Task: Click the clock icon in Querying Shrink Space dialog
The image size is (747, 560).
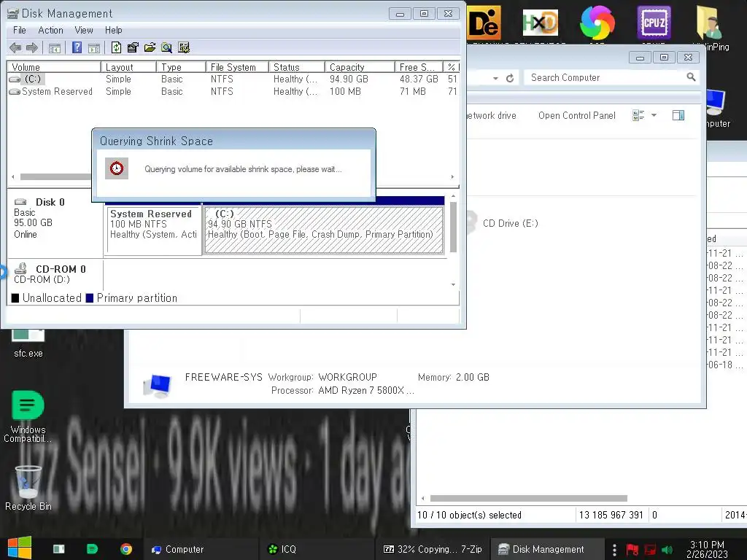Action: [x=117, y=168]
